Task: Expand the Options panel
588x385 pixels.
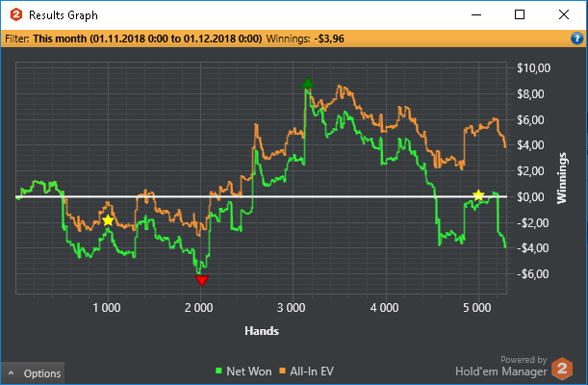Action: point(33,373)
